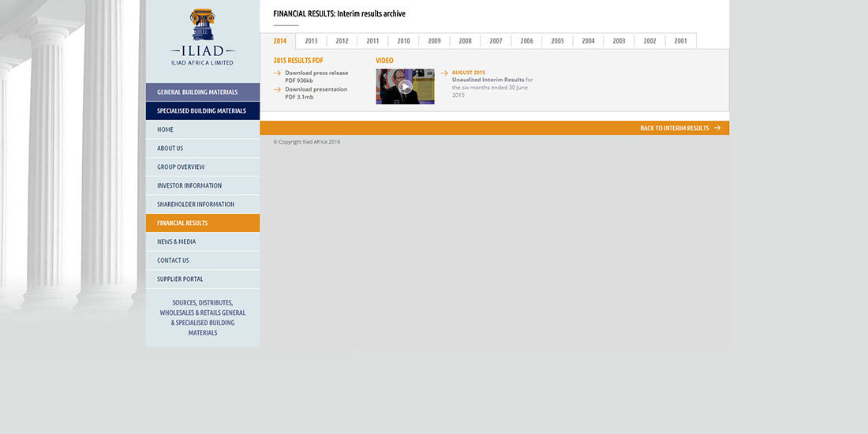
Task: Click arrow icon beside Download press release
Action: tap(277, 73)
